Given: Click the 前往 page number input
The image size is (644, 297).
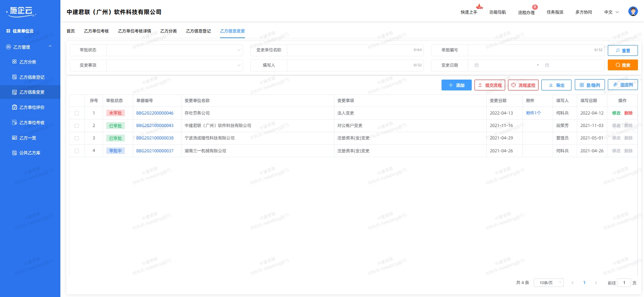Looking at the screenshot, I should pyautogui.click(x=624, y=283).
